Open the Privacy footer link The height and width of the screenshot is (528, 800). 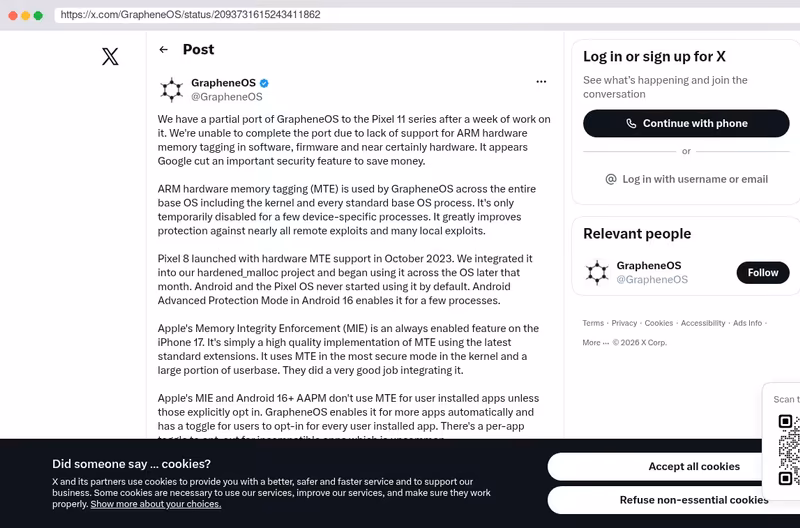tap(624, 323)
